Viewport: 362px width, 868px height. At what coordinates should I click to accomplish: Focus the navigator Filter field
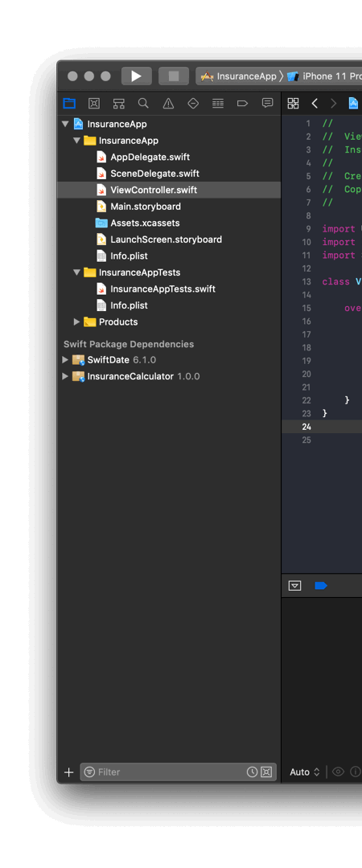[178, 772]
